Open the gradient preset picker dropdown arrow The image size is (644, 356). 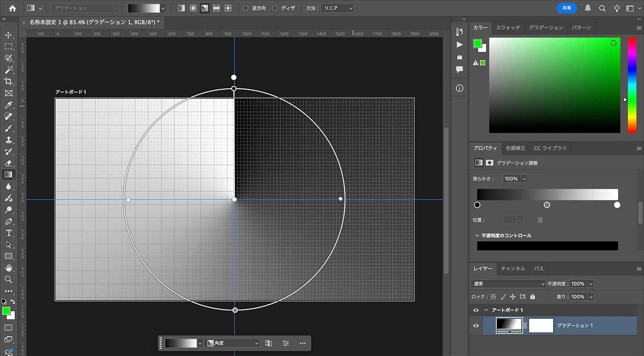click(163, 8)
